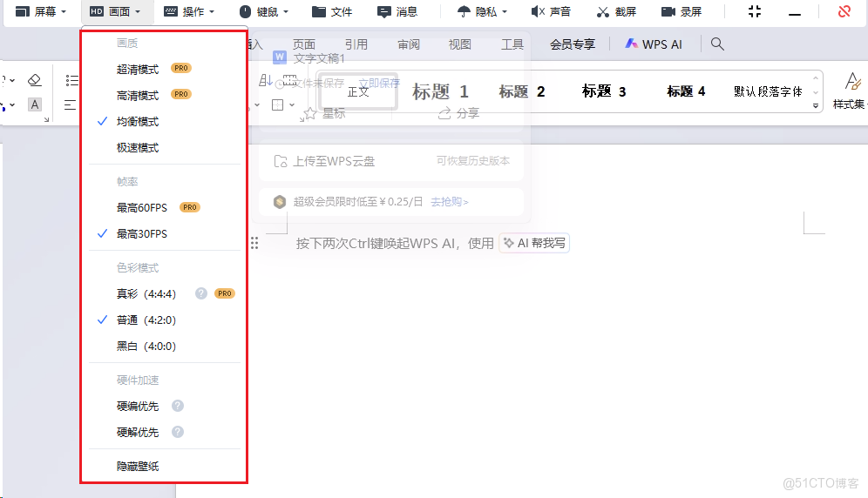Click help icon beside 硬解优先
The height and width of the screenshot is (498, 868).
pyautogui.click(x=177, y=432)
